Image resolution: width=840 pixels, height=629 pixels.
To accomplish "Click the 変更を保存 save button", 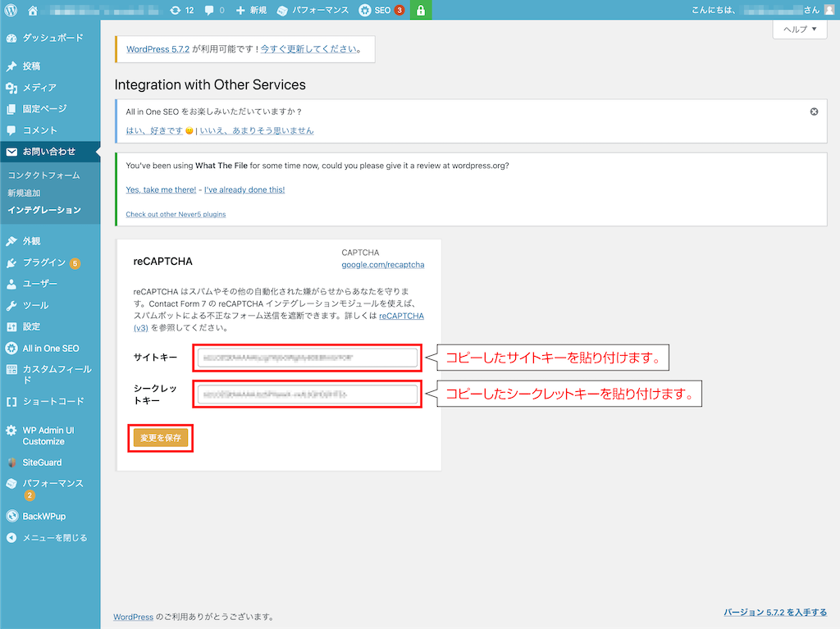I will [161, 438].
